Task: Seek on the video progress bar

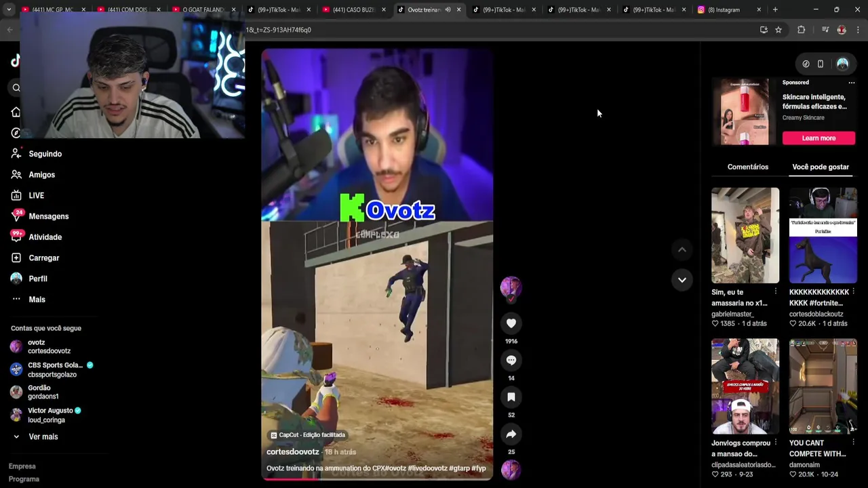Action: (377, 479)
